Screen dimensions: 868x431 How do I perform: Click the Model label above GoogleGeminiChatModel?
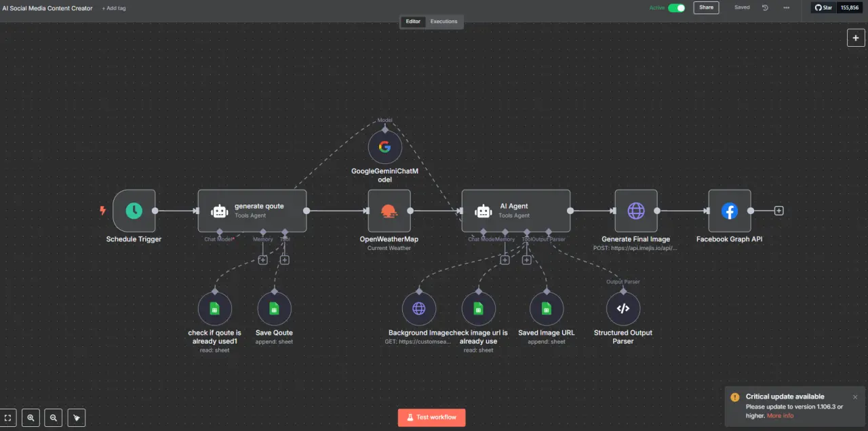pos(384,120)
